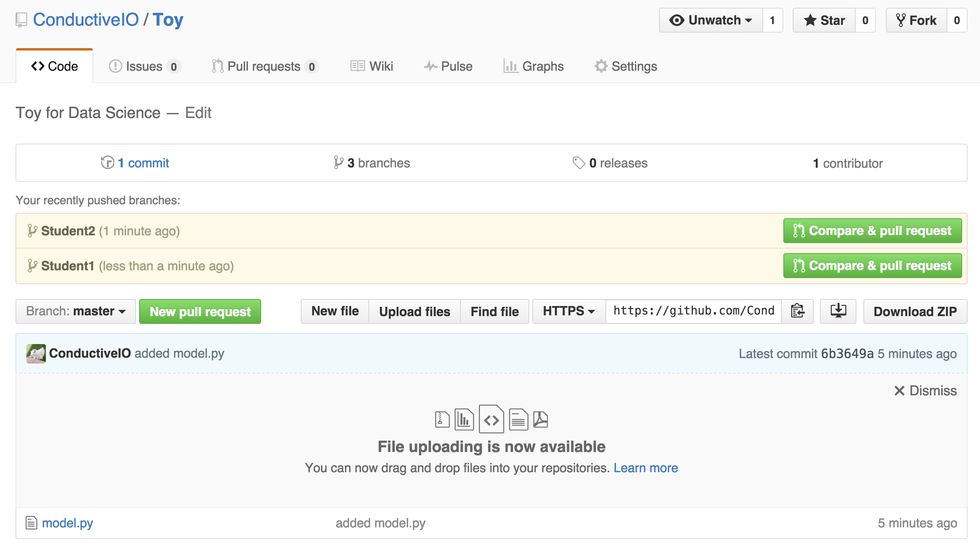The width and height of the screenshot is (980, 546).
Task: Click the repository book icon
Action: pos(21,20)
